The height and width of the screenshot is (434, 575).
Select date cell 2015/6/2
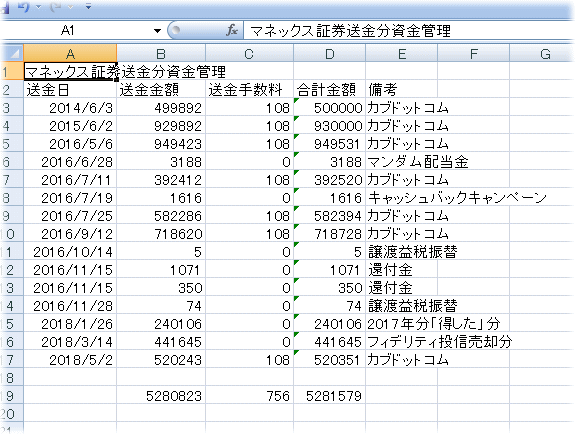pyautogui.click(x=70, y=125)
